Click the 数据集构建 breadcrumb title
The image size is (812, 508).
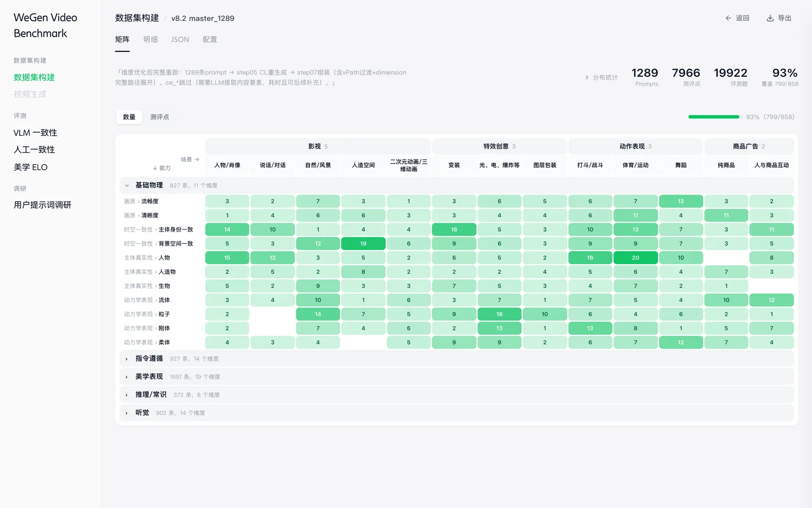tap(137, 18)
